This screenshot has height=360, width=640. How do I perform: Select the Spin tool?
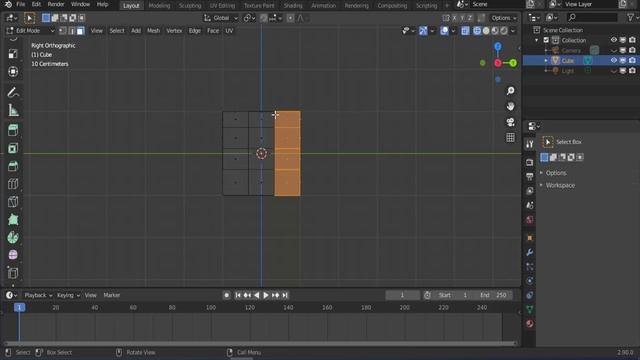click(13, 237)
